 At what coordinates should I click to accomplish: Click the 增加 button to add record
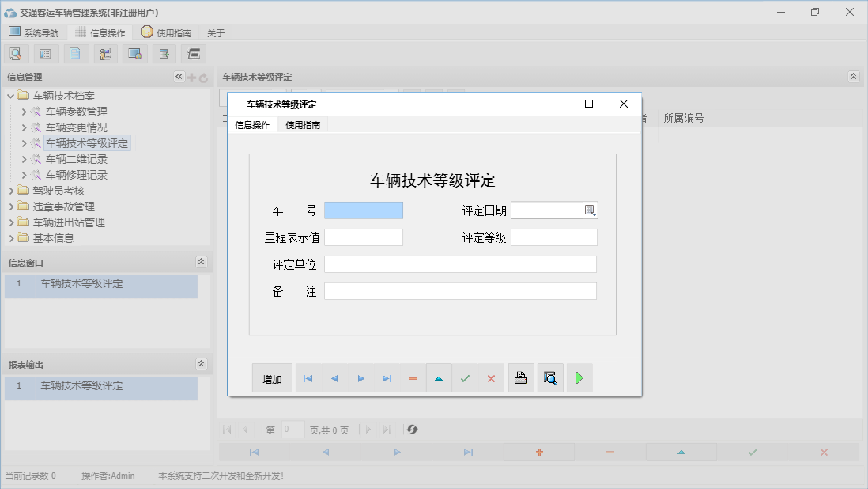(x=272, y=377)
